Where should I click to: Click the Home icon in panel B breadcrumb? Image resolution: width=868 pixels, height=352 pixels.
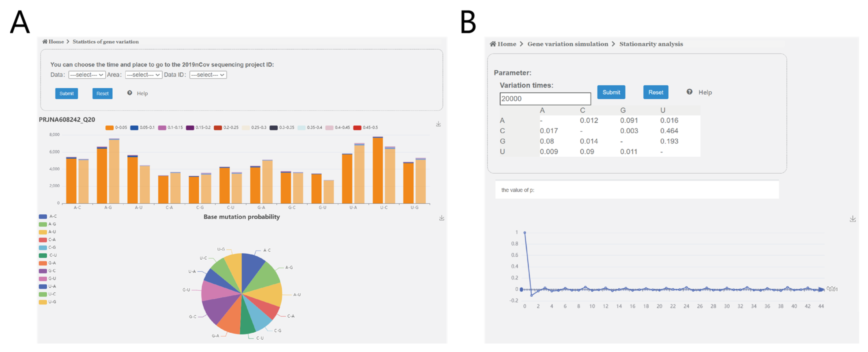[493, 44]
